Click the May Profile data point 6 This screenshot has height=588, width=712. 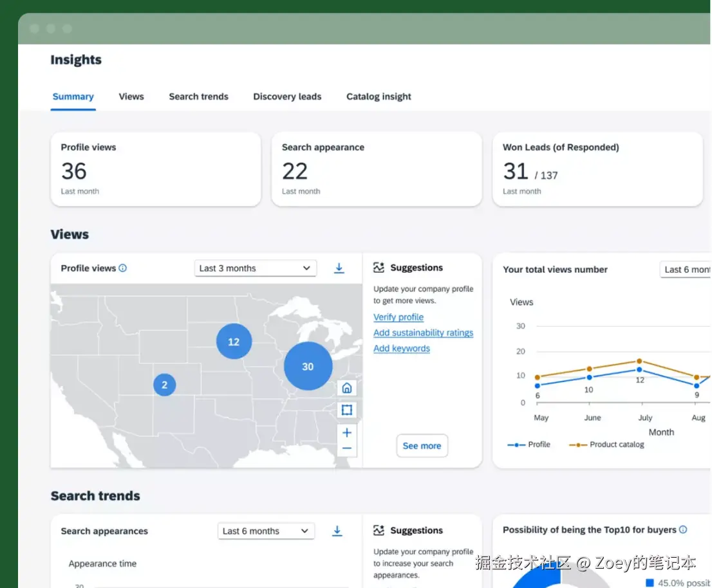pyautogui.click(x=538, y=385)
